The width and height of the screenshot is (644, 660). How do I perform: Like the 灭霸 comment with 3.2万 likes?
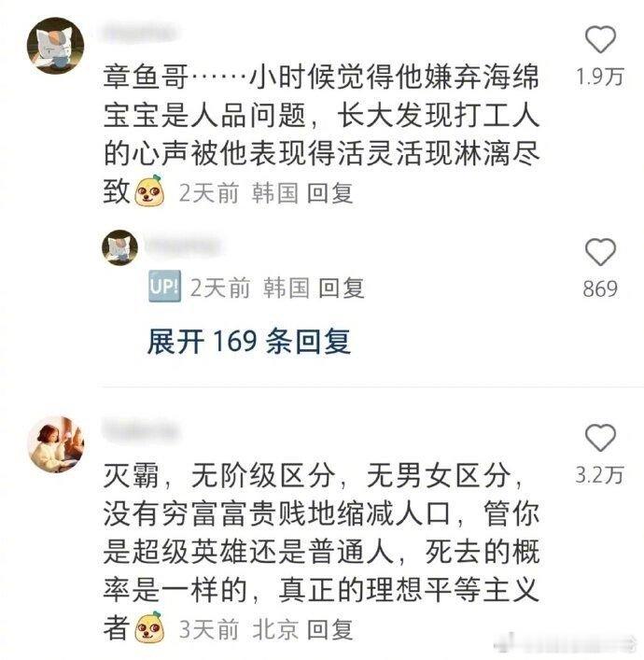tap(600, 438)
